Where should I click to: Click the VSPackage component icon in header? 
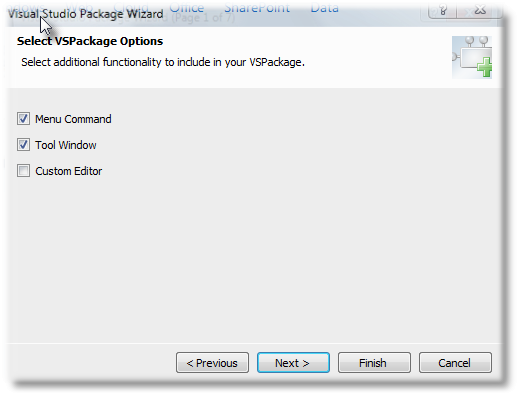472,57
